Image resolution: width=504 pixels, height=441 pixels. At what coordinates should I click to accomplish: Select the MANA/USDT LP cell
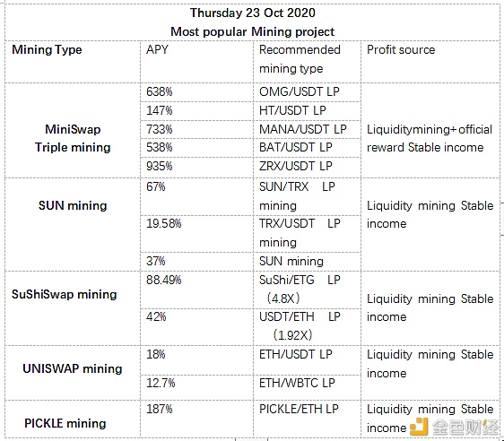(307, 129)
